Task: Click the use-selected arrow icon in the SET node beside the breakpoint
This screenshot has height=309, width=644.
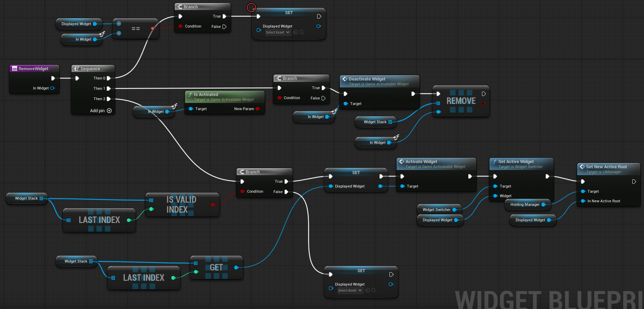Action: (295, 32)
